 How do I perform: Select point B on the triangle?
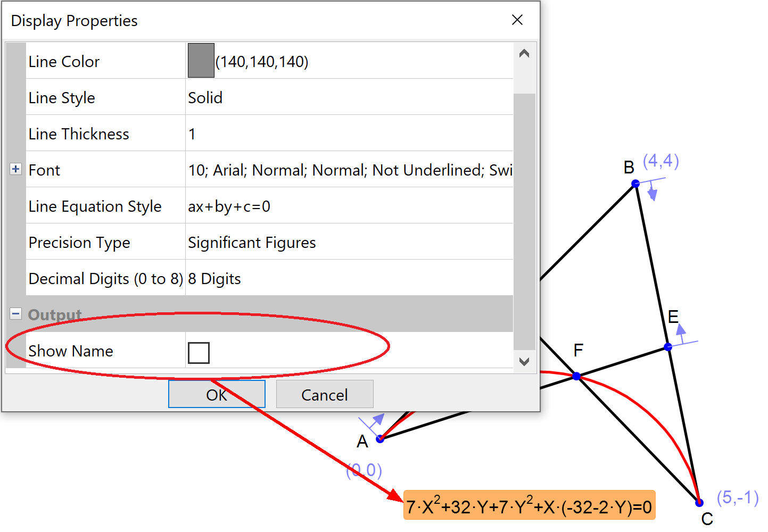point(635,184)
